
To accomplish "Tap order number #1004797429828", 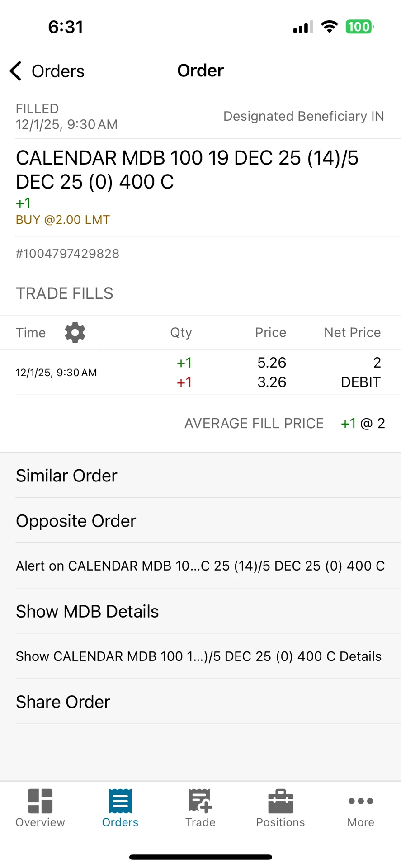I will [x=67, y=254].
